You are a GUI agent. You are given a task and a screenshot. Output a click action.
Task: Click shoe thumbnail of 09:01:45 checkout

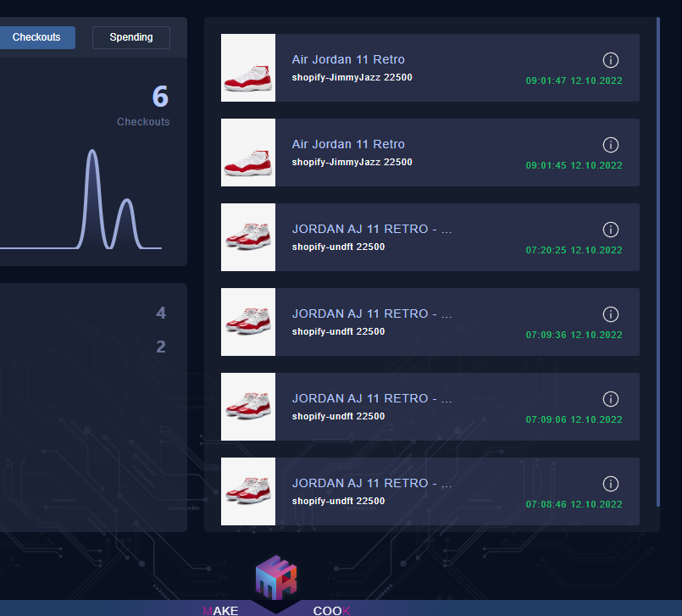click(248, 153)
